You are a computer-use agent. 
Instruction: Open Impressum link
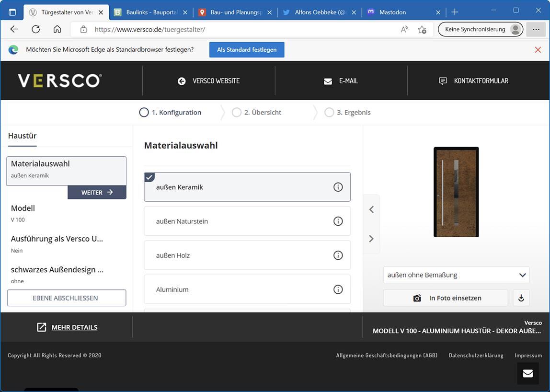click(x=528, y=356)
